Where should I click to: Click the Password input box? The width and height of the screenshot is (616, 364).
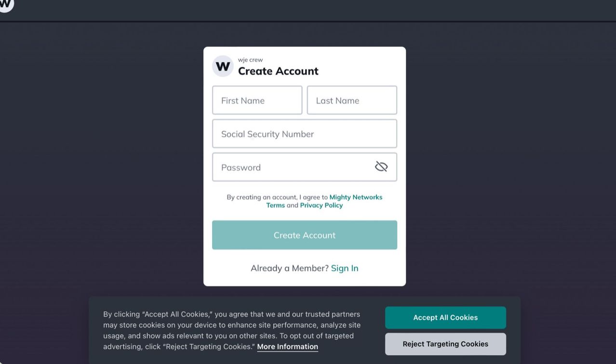coord(292,167)
